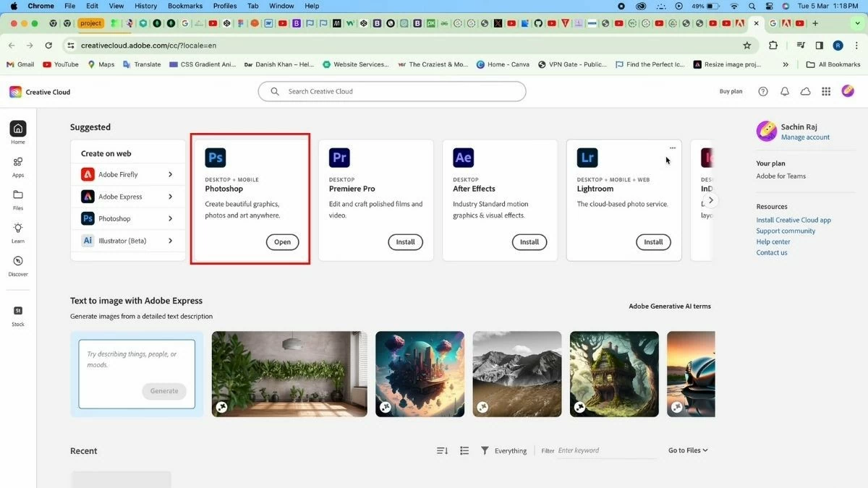Screen dimensions: 868x488
Task: Open the Learn section from the sidebar
Action: (x=17, y=231)
